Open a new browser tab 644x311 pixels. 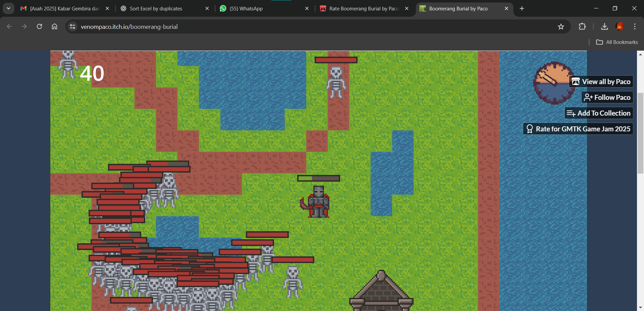[522, 8]
